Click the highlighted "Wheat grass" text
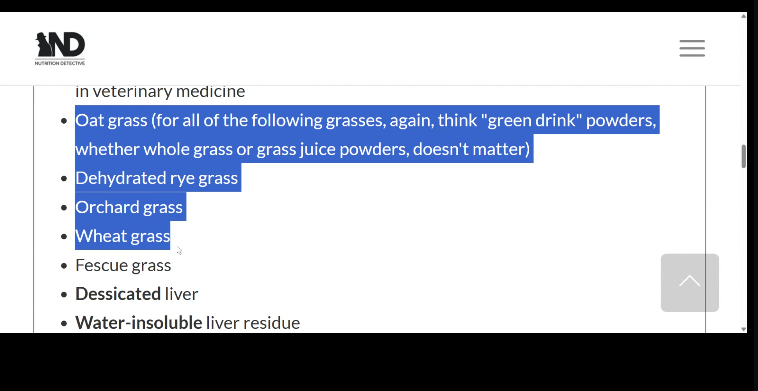The width and height of the screenshot is (758, 391). pos(123,236)
